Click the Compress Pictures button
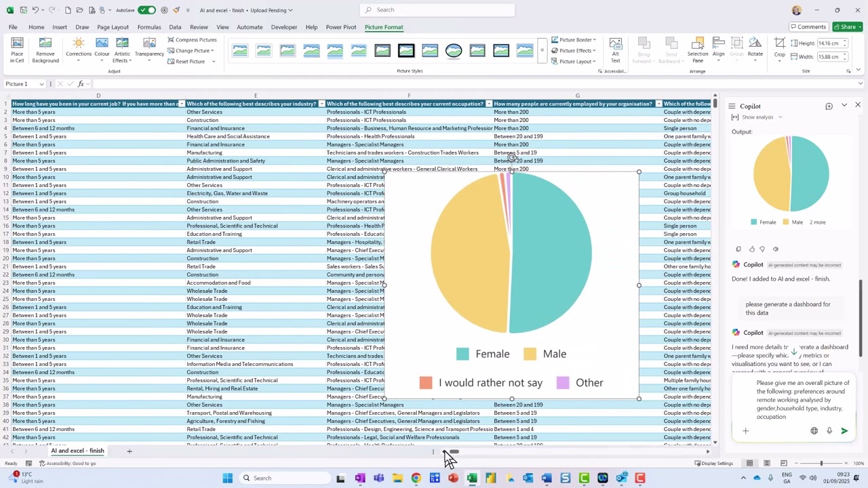 point(192,40)
